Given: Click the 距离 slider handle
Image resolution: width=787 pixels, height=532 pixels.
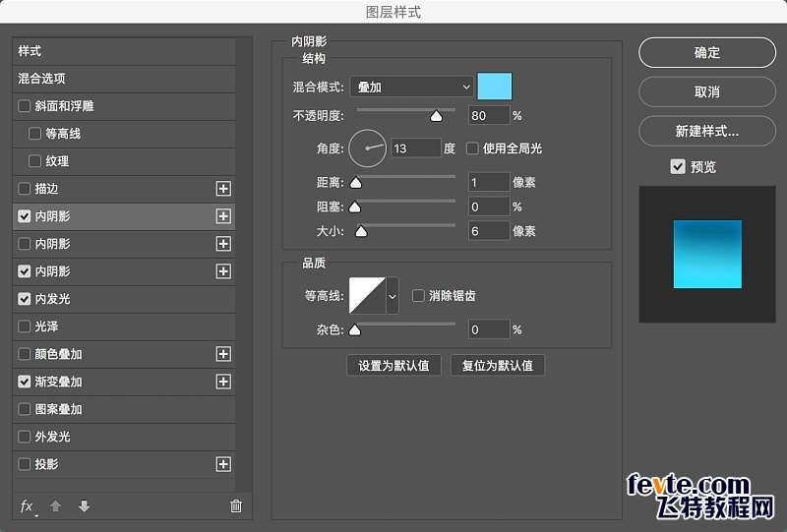Looking at the screenshot, I should [x=356, y=183].
